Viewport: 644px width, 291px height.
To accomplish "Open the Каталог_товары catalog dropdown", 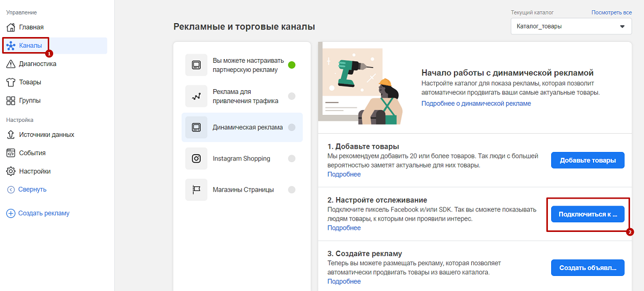I will coord(572,26).
